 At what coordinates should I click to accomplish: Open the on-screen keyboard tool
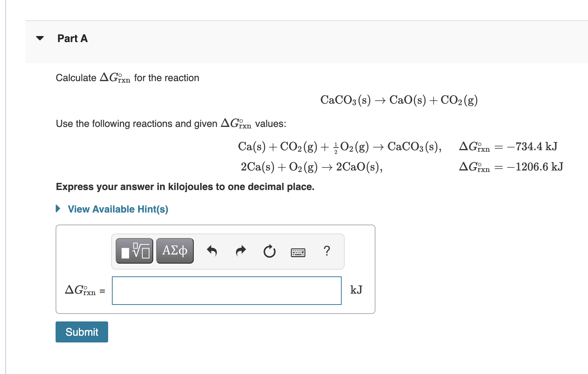coord(297,252)
